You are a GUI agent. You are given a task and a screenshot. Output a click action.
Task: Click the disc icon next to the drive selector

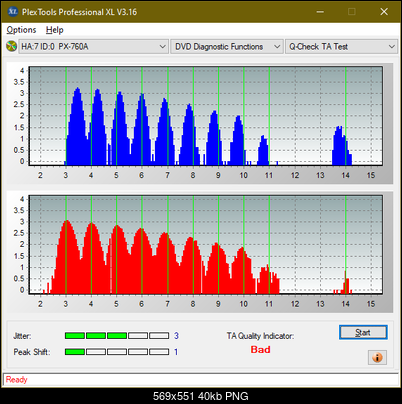[x=11, y=46]
